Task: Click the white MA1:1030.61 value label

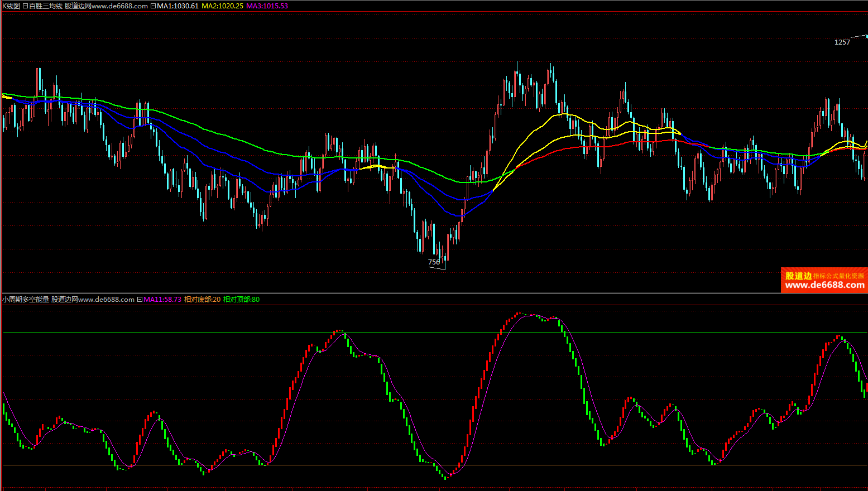Action: pyautogui.click(x=178, y=6)
